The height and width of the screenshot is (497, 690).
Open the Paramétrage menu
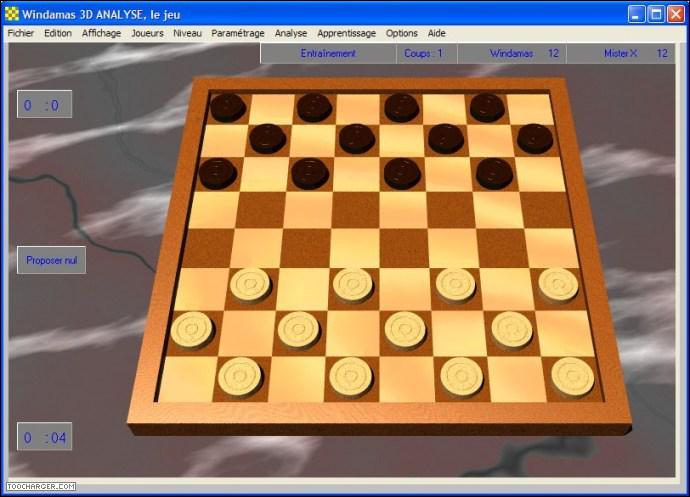pos(238,33)
